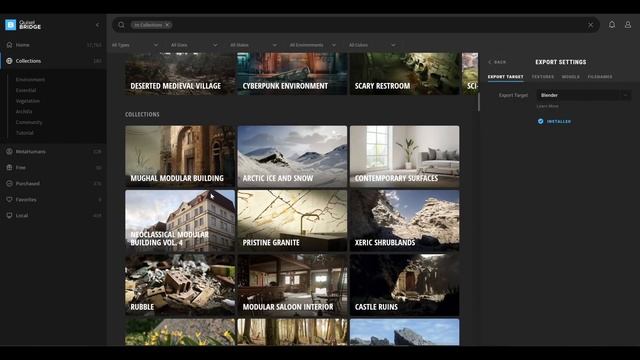Click the Favorites heart icon

click(9, 199)
